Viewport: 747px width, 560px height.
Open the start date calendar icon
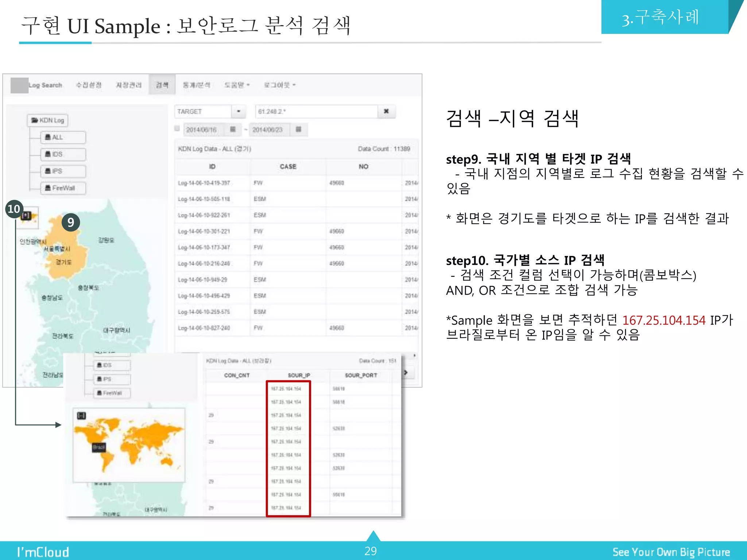click(x=233, y=129)
